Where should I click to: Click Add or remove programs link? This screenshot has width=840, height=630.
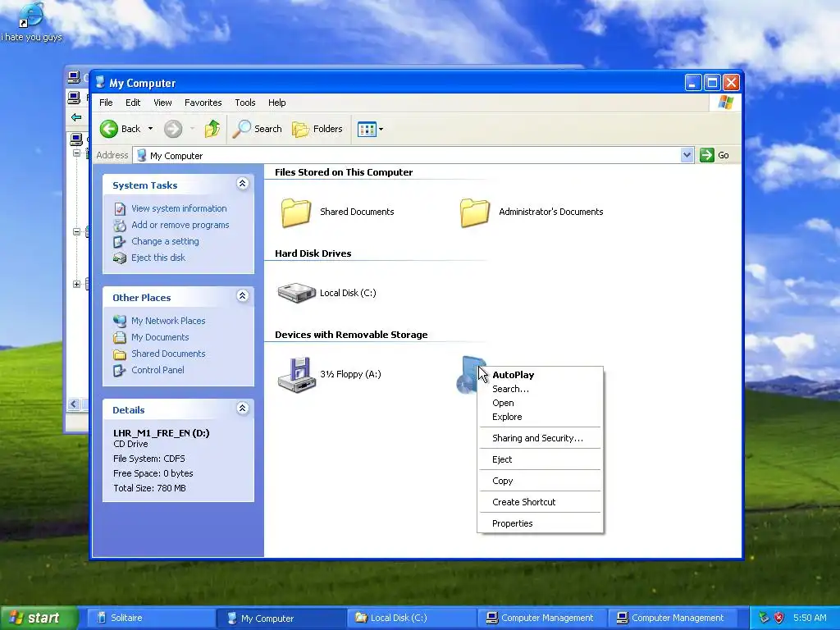coord(180,225)
